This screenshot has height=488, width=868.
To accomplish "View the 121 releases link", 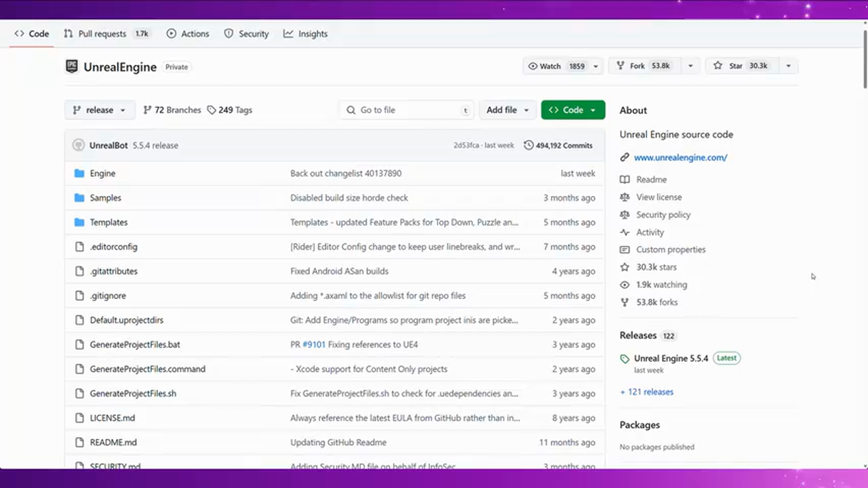I will click(647, 392).
